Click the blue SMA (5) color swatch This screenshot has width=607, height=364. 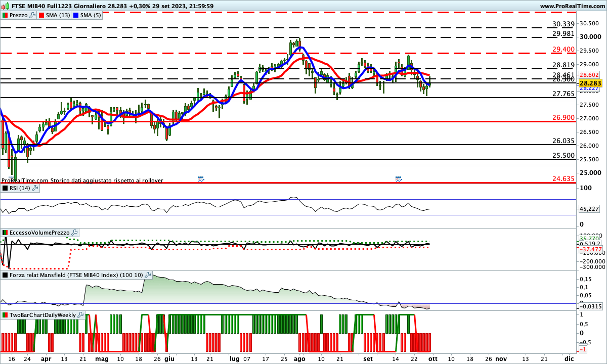pyautogui.click(x=76, y=15)
